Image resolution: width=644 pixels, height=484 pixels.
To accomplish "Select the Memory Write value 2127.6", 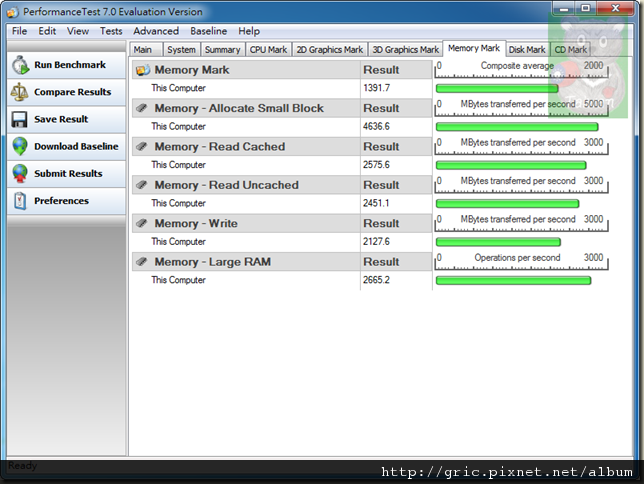I will (376, 242).
